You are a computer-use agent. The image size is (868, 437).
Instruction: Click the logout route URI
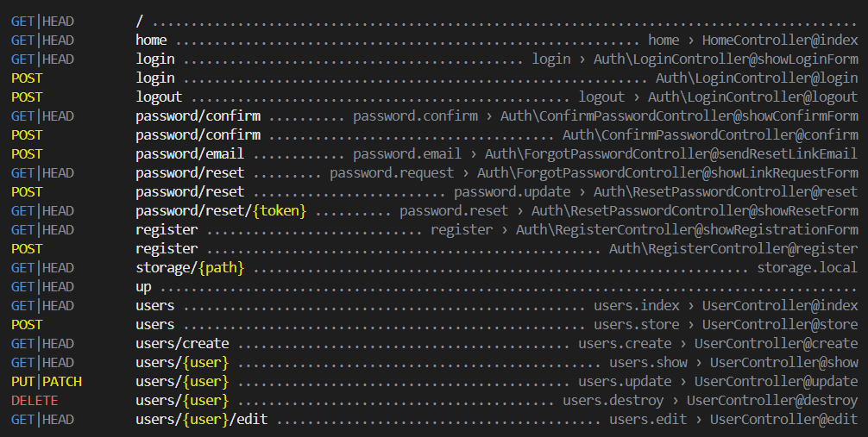159,97
